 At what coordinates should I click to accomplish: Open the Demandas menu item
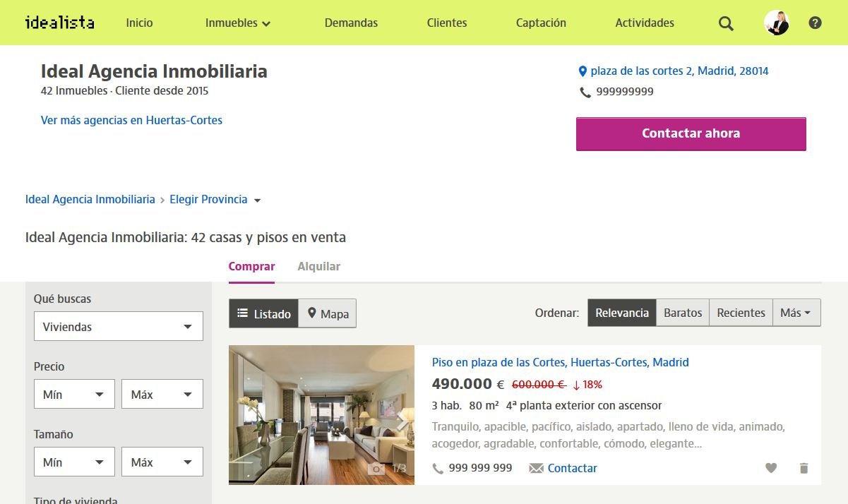(x=351, y=23)
